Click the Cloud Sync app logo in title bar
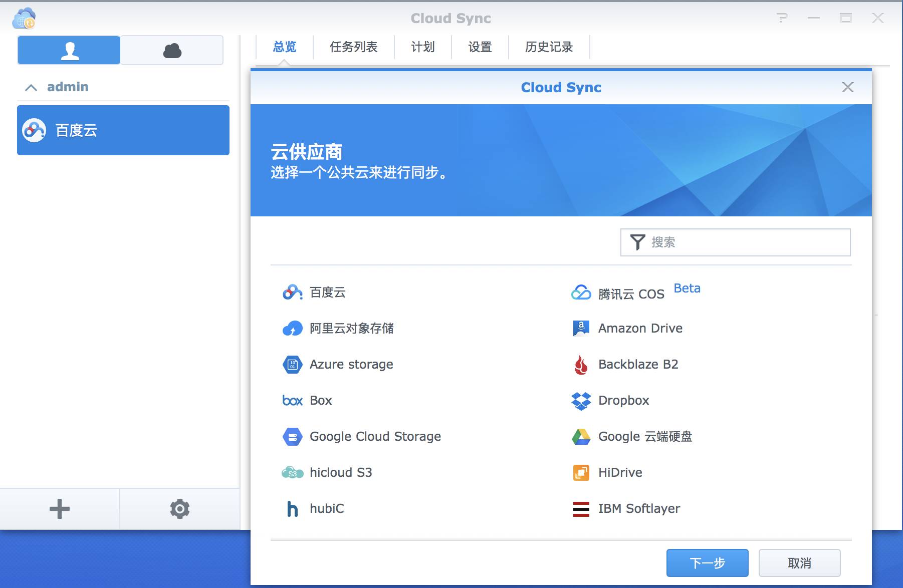 click(x=24, y=19)
